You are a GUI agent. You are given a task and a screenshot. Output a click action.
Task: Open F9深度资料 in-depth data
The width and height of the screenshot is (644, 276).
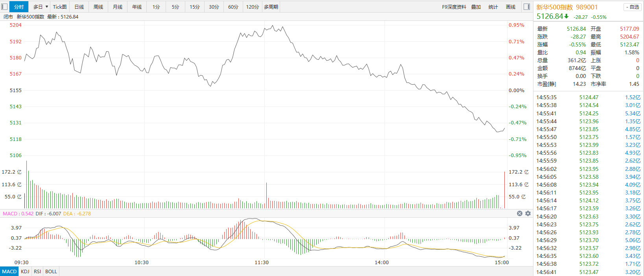454,7
